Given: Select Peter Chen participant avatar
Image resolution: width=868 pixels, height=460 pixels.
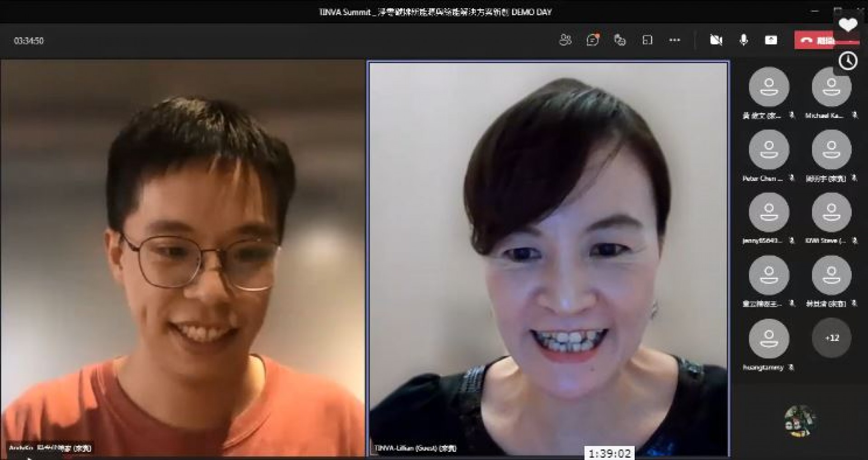Looking at the screenshot, I should tap(769, 150).
